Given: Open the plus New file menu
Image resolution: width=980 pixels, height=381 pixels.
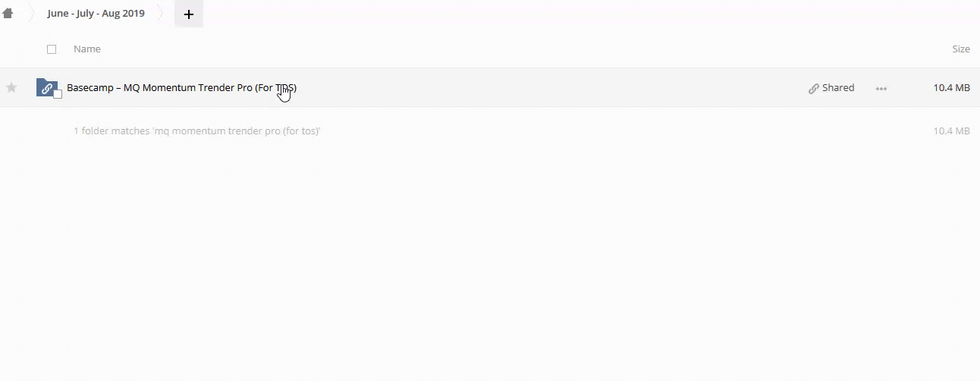Looking at the screenshot, I should (x=189, y=14).
